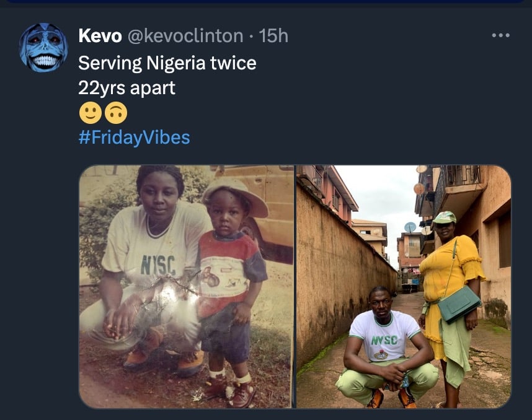Open the three-dot more options menu
Screen dimensions: 532x420
coord(500,36)
